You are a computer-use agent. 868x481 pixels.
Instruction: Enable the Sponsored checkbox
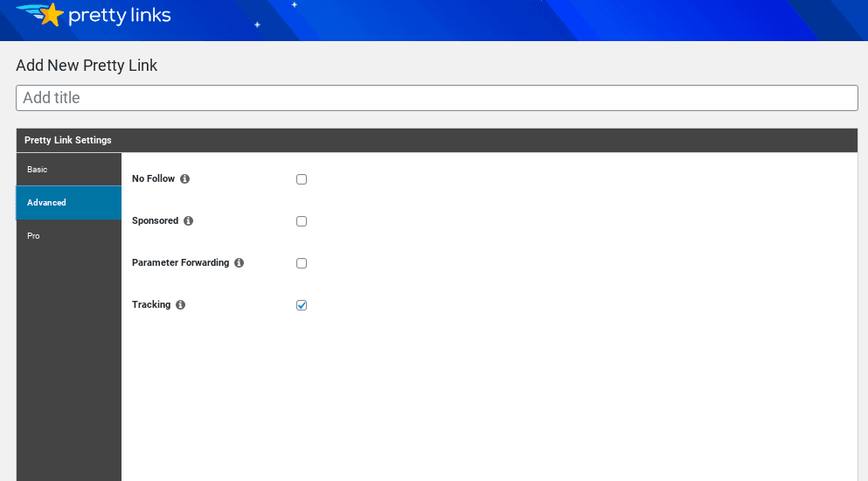click(x=302, y=221)
